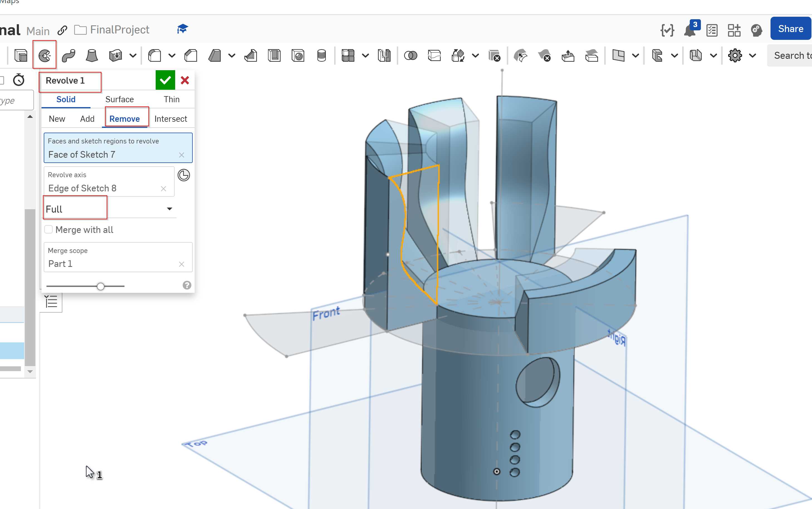Screen dimensions: 812x509
Task: Toggle Merge with all checkbox
Action: 49,229
